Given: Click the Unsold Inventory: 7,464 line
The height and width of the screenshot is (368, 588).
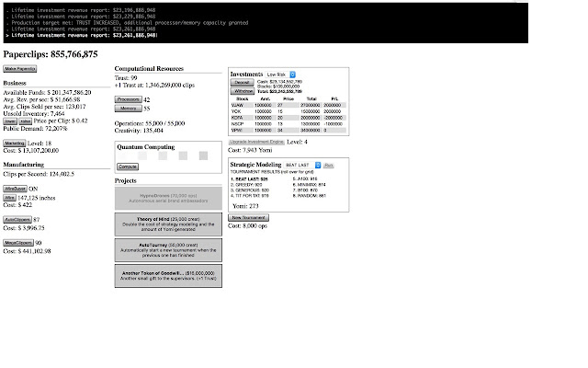Looking at the screenshot, I should pos(34,113).
